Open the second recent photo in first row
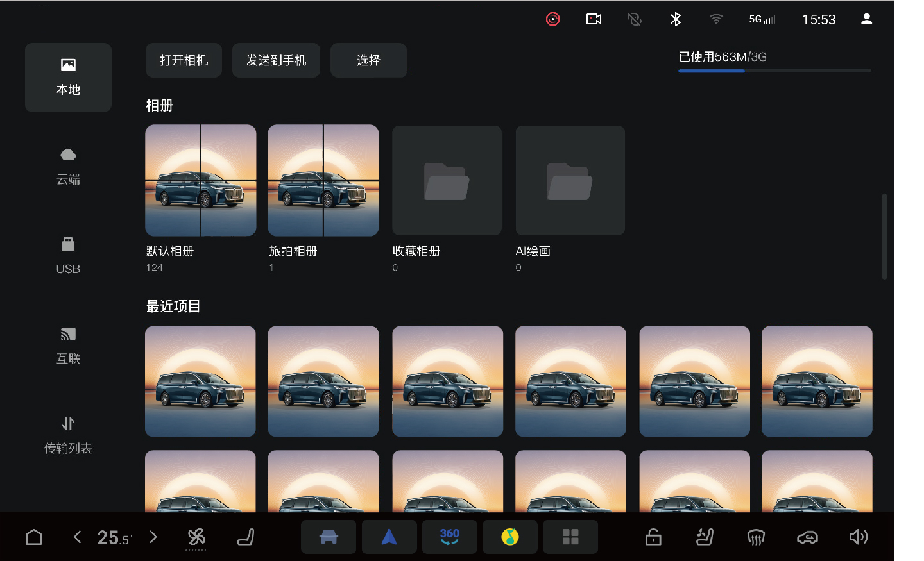Screen dimensions: 924x561 click(323, 381)
